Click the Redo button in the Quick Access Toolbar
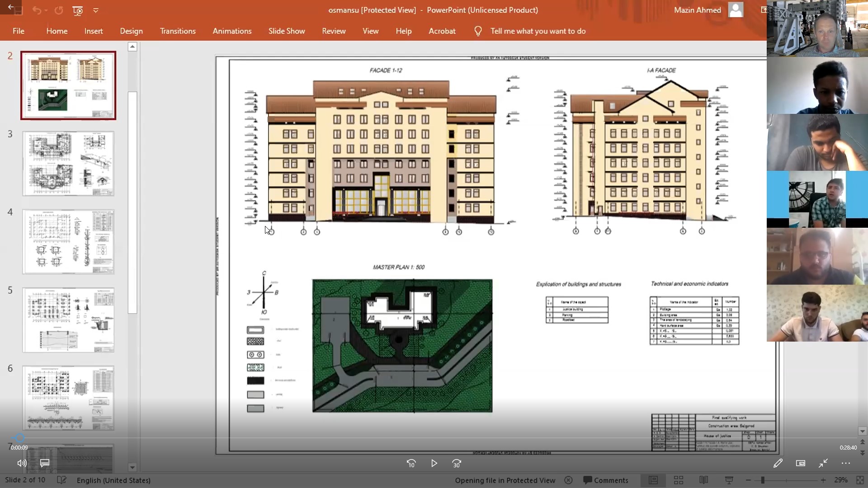This screenshot has width=868, height=488. coord(59,10)
